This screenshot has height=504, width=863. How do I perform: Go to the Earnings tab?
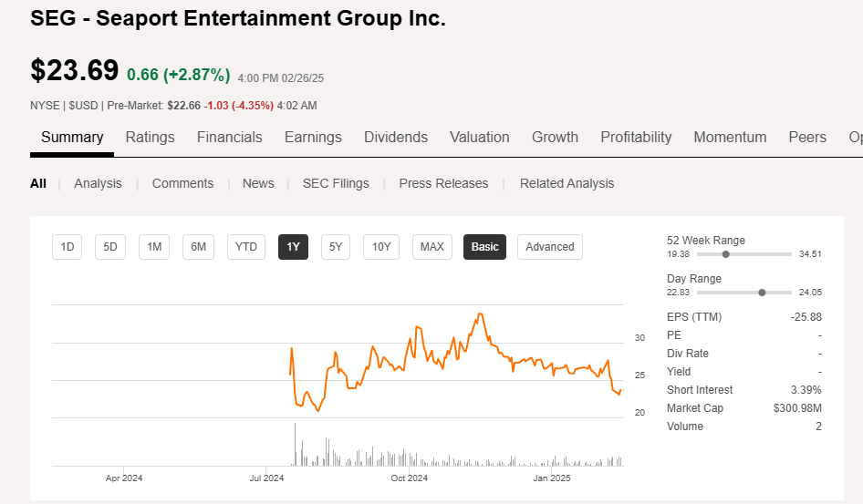[313, 138]
